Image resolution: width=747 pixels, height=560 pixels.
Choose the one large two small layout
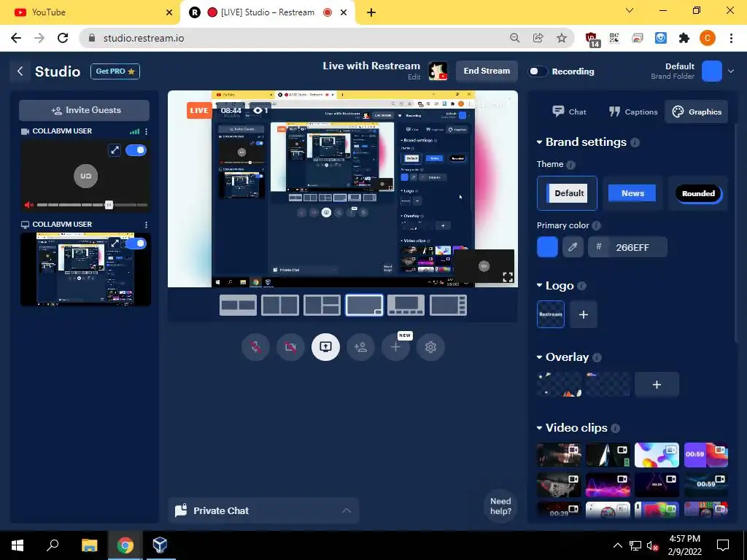click(322, 306)
